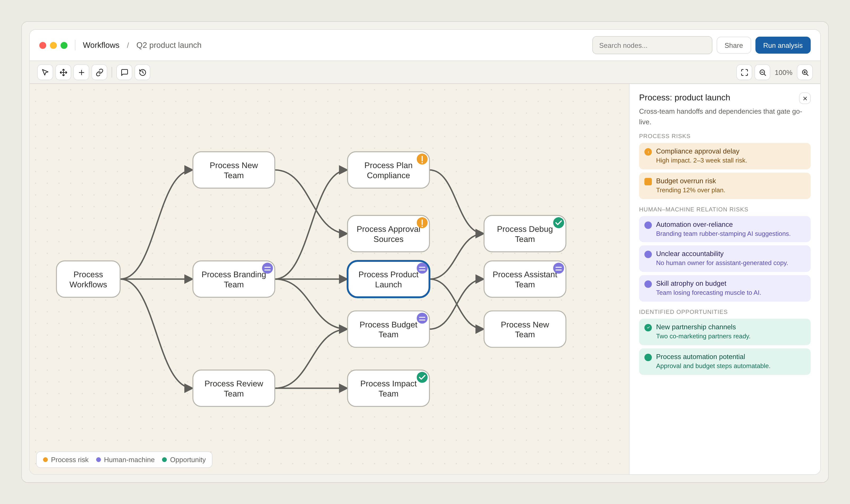Open Automation over-reliance risk card
This screenshot has height=504, width=850.
(x=725, y=229)
